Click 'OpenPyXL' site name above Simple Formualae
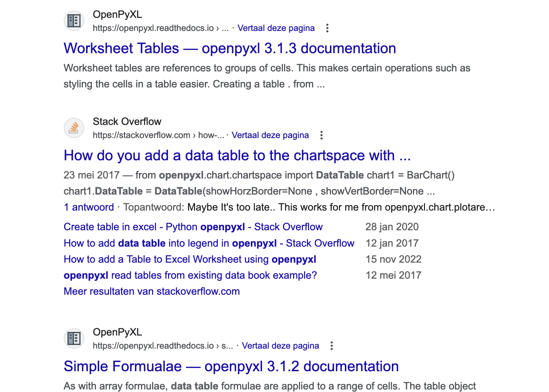This screenshot has height=392, width=549. point(117,332)
